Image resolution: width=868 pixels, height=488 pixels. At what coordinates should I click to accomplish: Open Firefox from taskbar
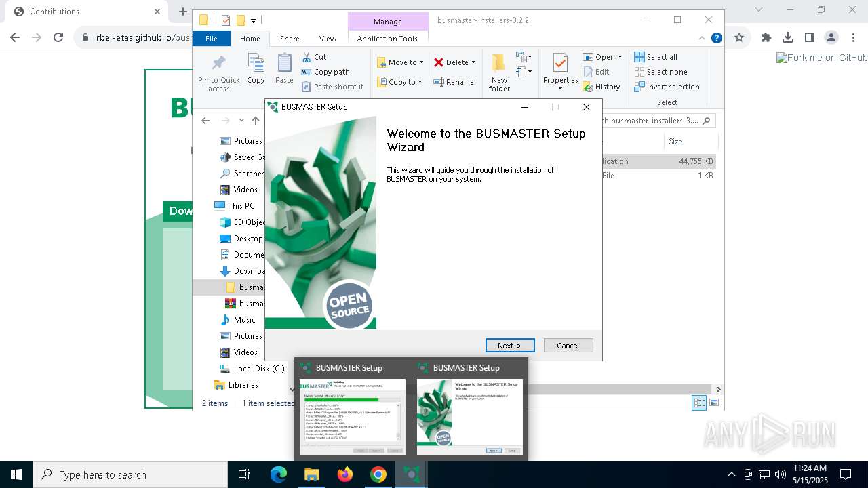click(x=345, y=474)
